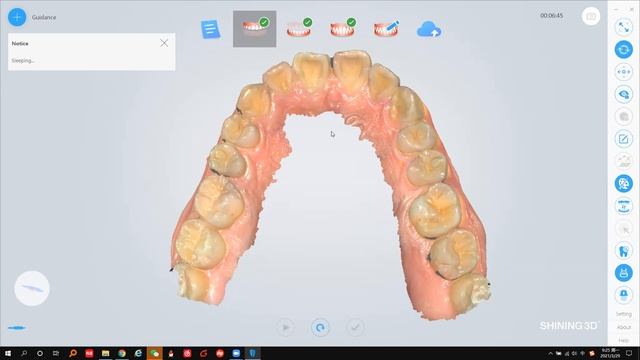Click the blue circular redo scan button
This screenshot has width=640, height=360.
point(320,327)
